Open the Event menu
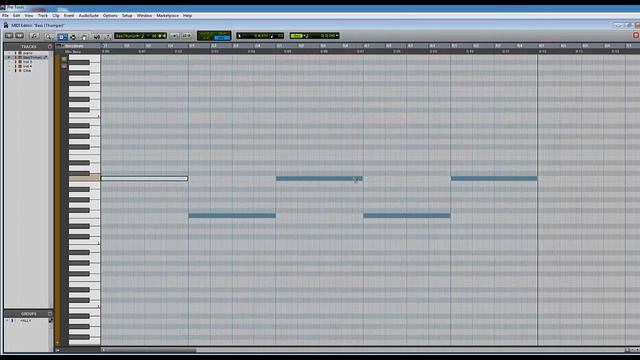This screenshot has width=640, height=360. pyautogui.click(x=69, y=16)
